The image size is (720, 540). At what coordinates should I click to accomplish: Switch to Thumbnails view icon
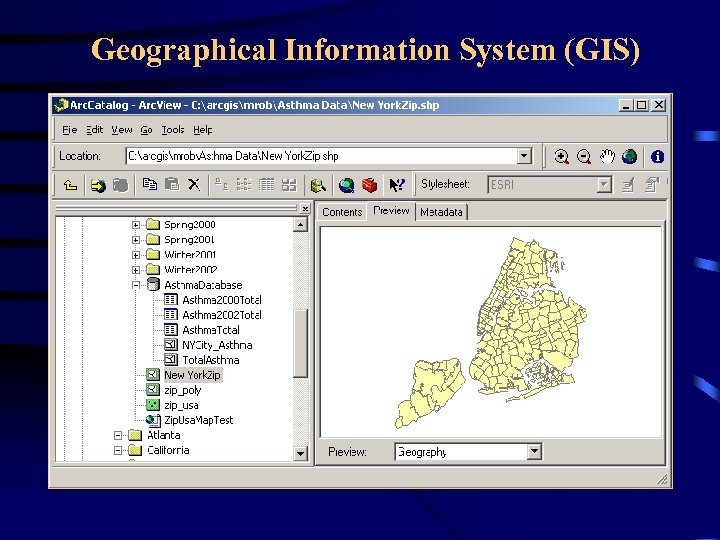pyautogui.click(x=289, y=185)
